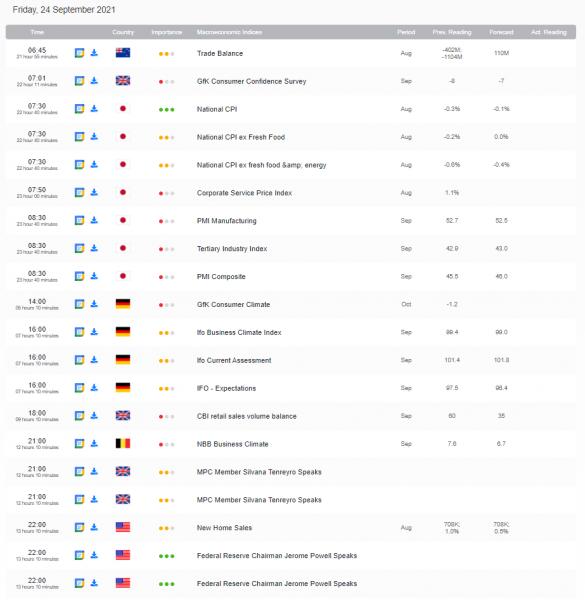
Task: Click the Time column header
Action: (37, 32)
